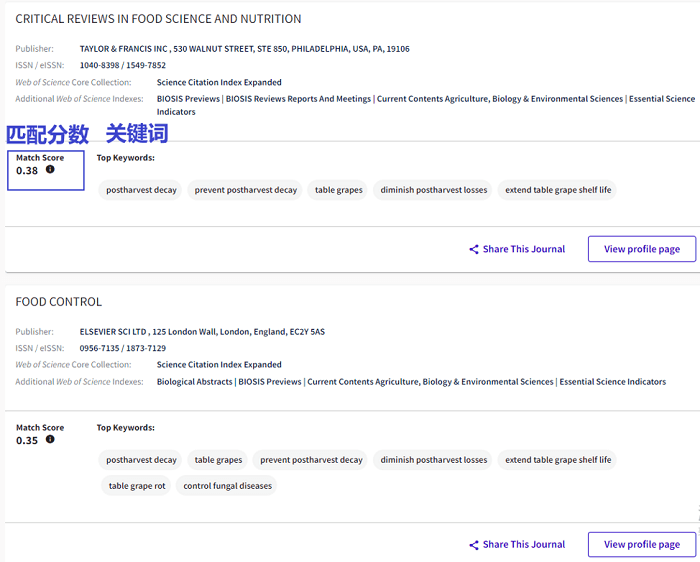Select the 'table grape rot' keyword chip

coord(137,486)
